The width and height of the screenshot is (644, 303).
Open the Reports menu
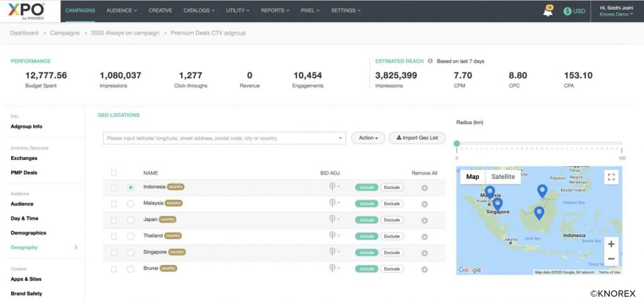[x=275, y=11]
